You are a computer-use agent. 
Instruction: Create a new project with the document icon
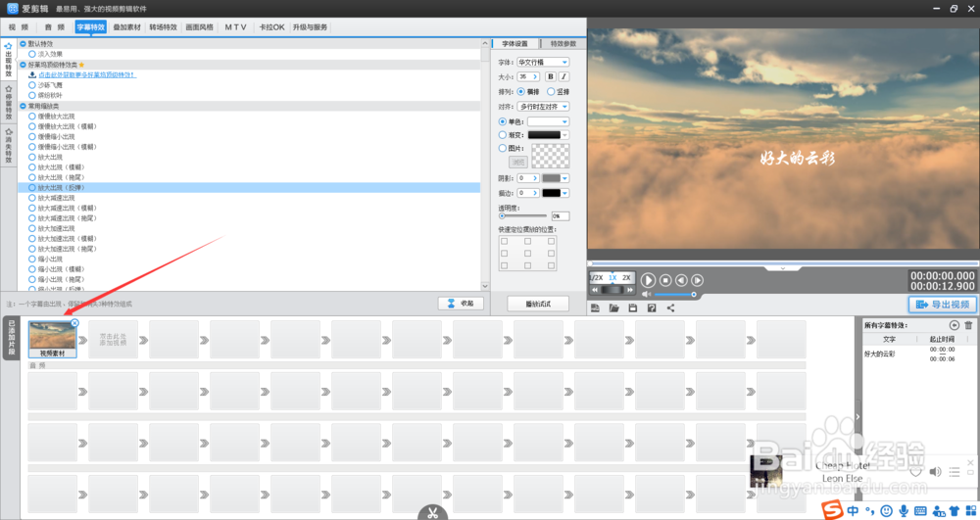595,308
